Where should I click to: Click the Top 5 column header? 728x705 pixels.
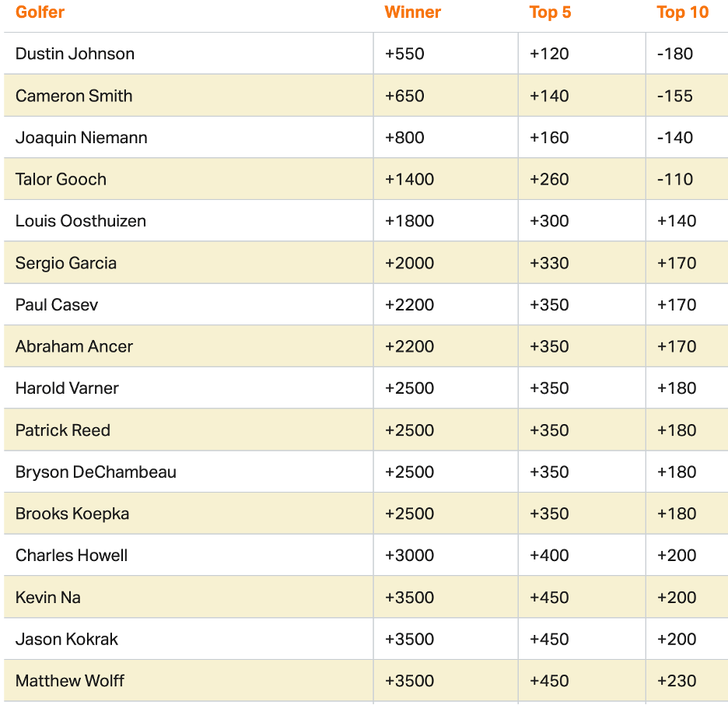(x=550, y=12)
